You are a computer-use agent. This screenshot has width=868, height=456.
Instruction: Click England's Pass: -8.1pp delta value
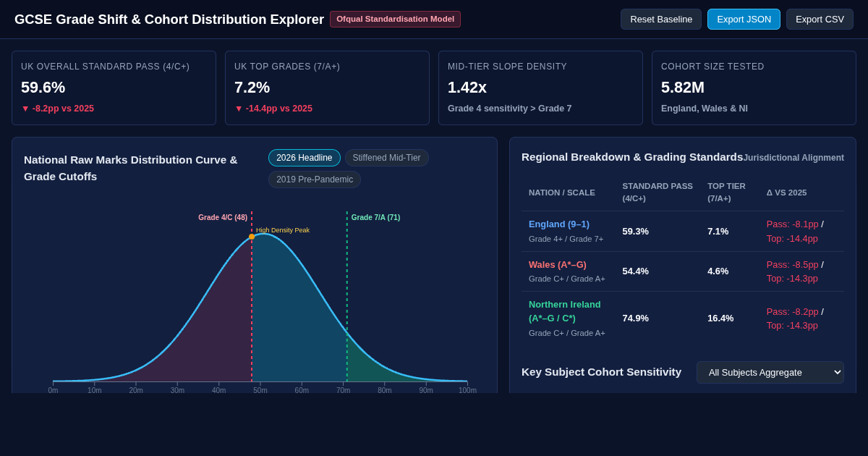pyautogui.click(x=793, y=224)
